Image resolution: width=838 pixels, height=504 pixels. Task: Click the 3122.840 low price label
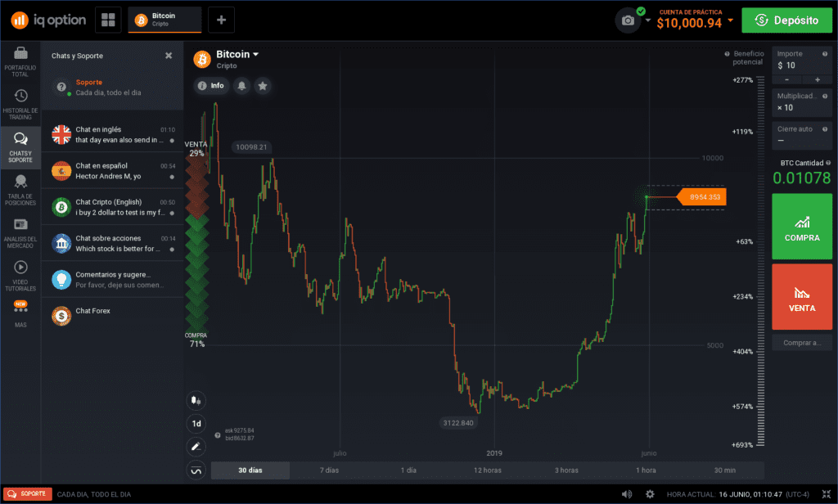click(x=458, y=423)
